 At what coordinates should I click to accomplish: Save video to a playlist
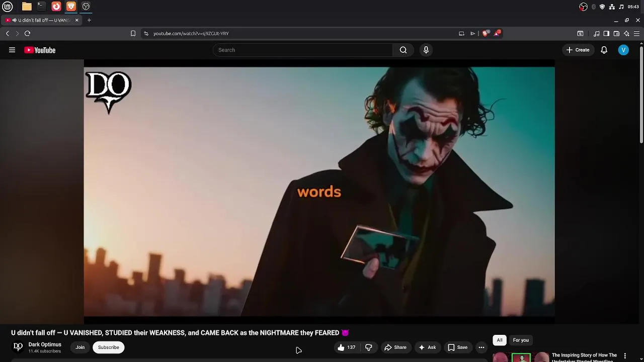pos(458,347)
